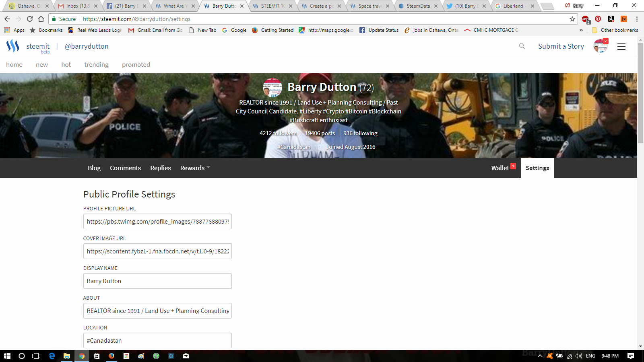Viewport: 644px width, 362px height.
Task: Show hidden system tray icons
Action: (x=540, y=356)
